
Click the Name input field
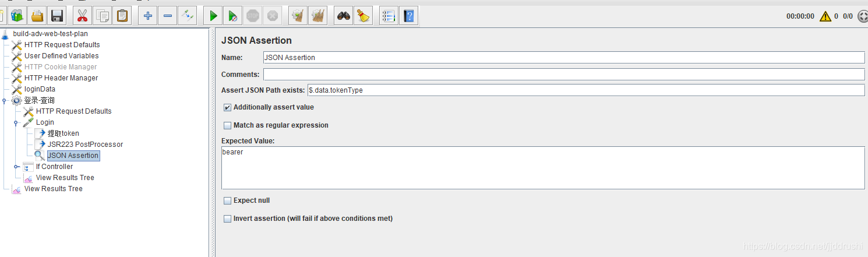564,58
